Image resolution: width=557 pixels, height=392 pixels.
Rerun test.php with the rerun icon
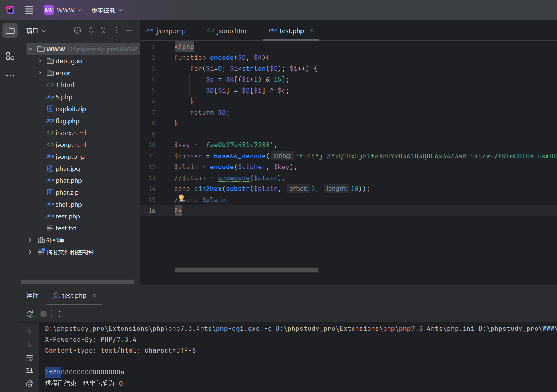click(30, 314)
